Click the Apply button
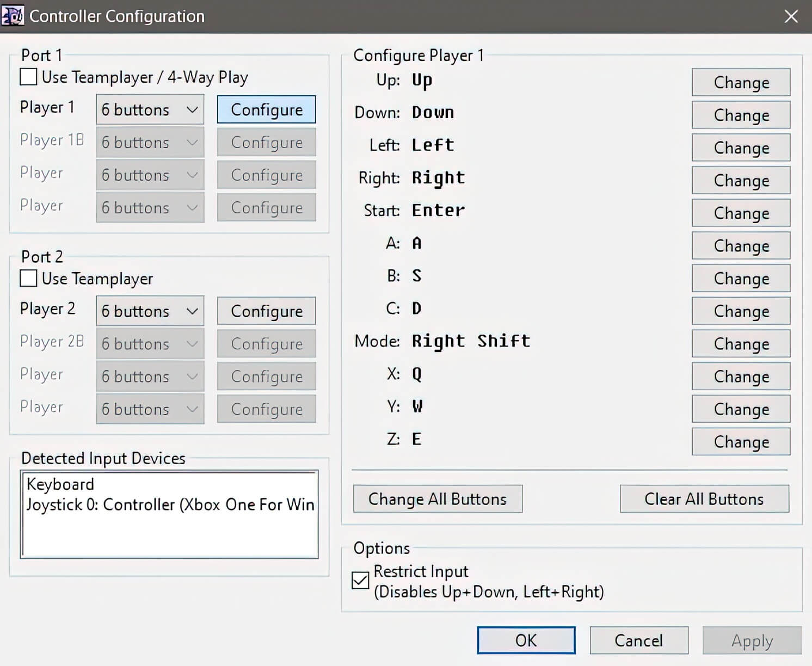 752,640
